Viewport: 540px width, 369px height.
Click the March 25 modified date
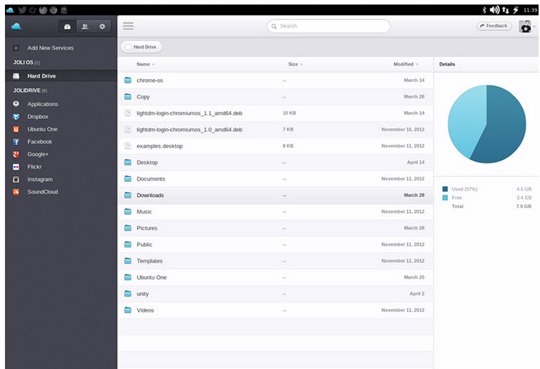point(414,277)
